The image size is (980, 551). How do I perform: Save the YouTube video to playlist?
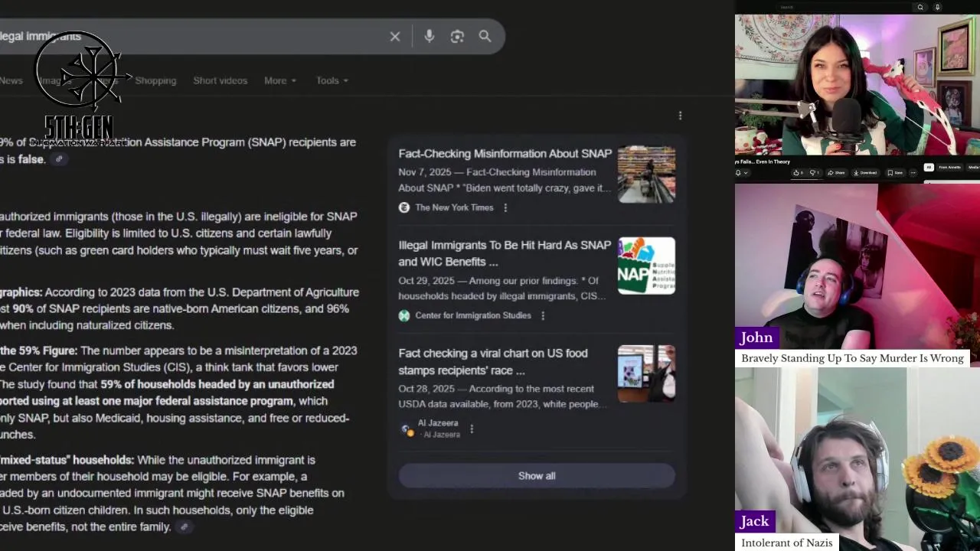894,172
